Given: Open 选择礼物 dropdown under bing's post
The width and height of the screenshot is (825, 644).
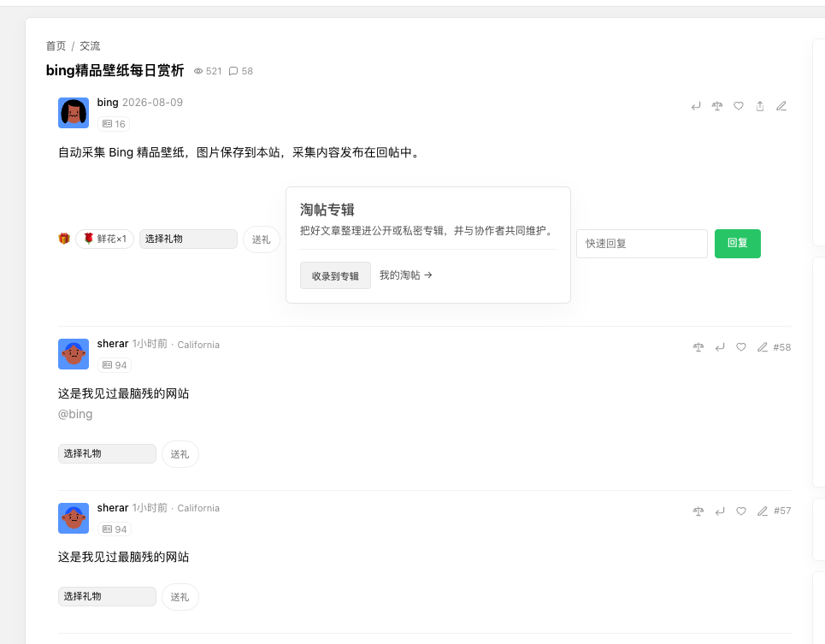Looking at the screenshot, I should pos(188,239).
